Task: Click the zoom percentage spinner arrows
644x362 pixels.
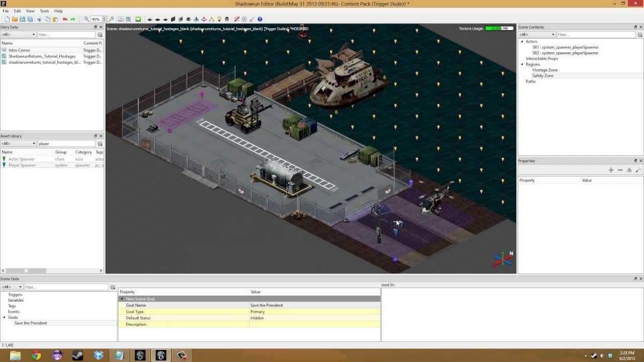Action: (104, 19)
